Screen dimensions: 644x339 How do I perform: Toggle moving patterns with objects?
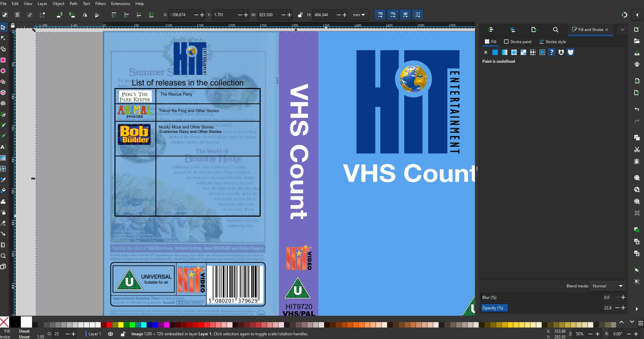click(417, 15)
